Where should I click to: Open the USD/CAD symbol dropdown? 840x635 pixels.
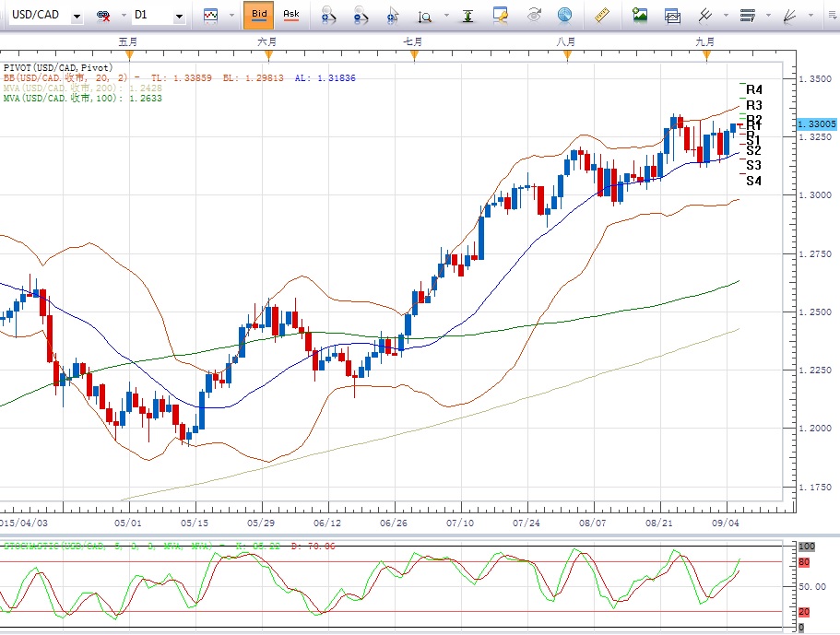pyautogui.click(x=75, y=16)
